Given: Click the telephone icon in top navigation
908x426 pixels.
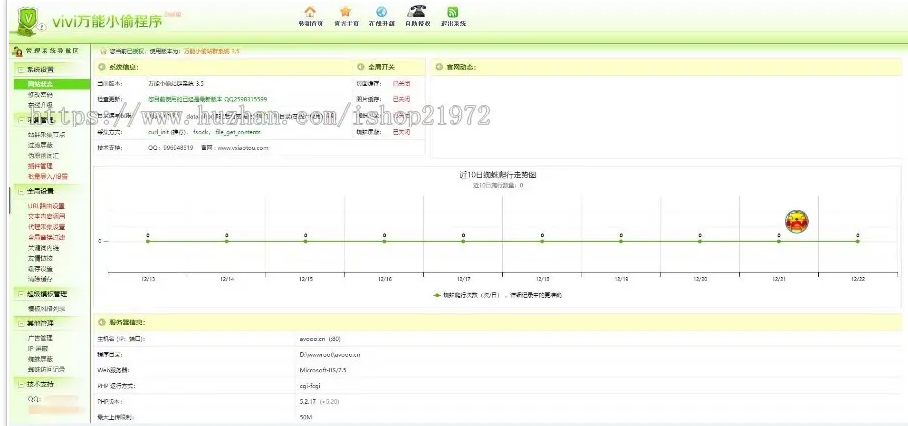Looking at the screenshot, I should [x=417, y=11].
